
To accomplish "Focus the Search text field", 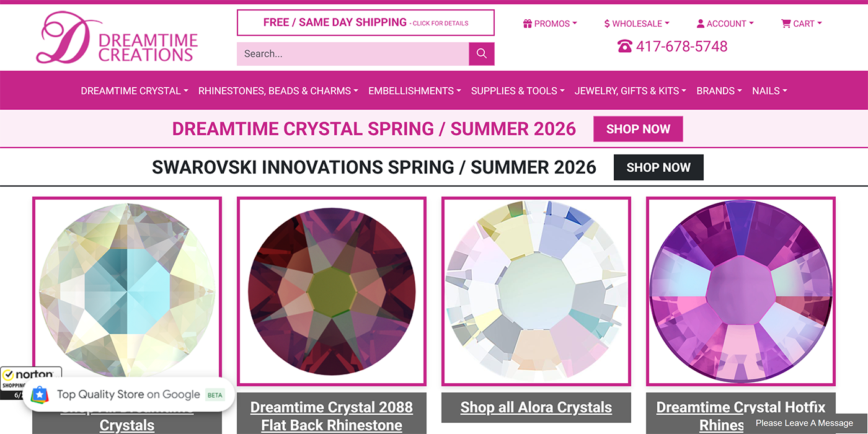I will tap(352, 54).
